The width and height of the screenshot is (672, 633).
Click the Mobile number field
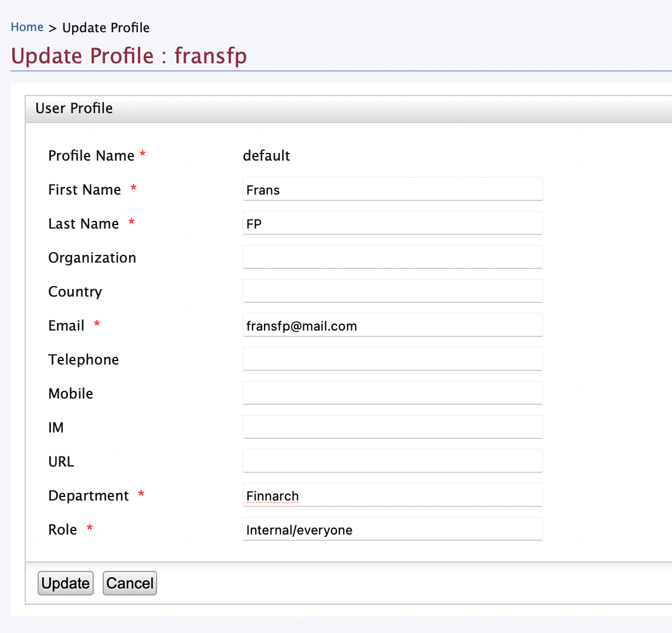coord(392,394)
